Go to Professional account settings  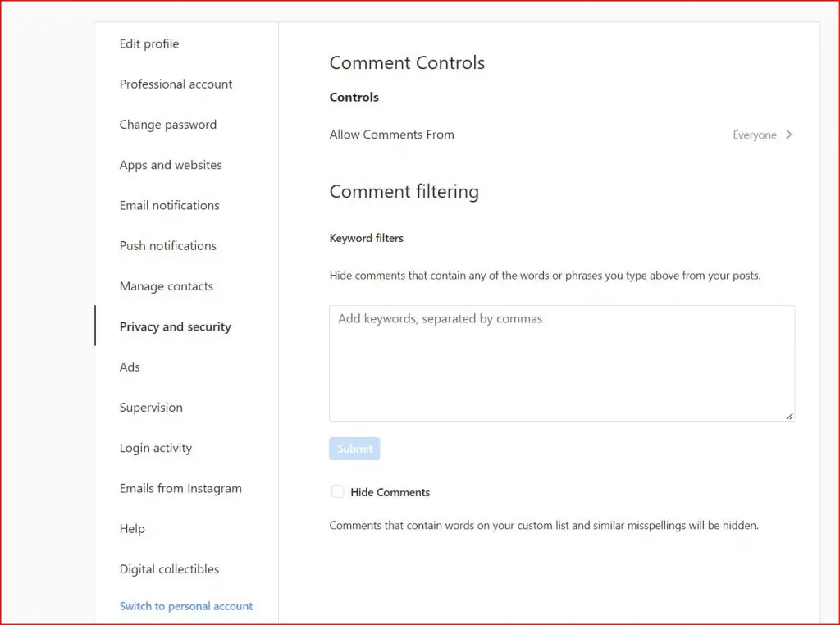point(176,84)
